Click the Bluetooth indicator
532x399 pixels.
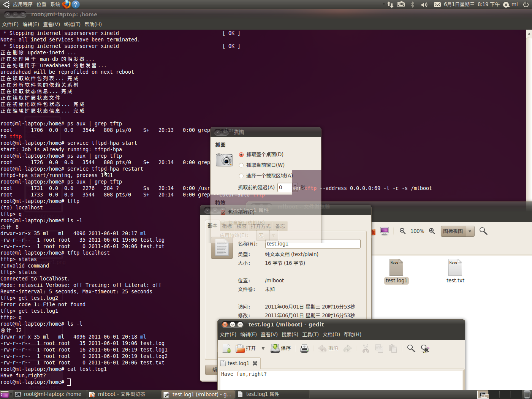413,5
